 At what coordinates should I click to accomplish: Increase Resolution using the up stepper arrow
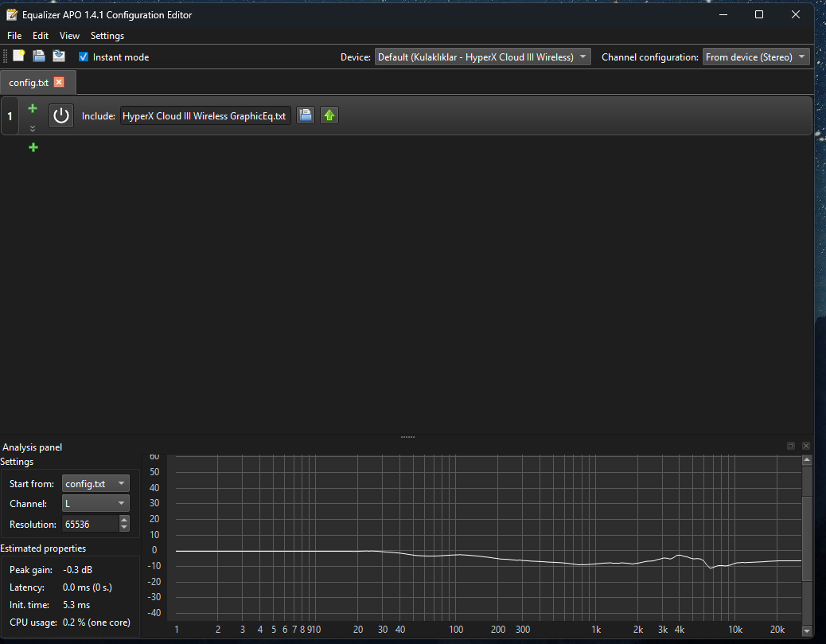pos(124,520)
